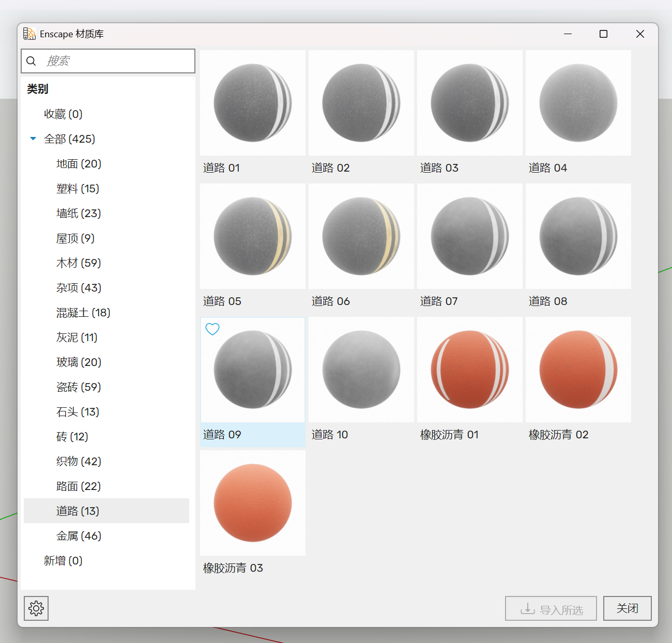Select the 道路 10 material preview
The image size is (672, 643).
pos(361,370)
